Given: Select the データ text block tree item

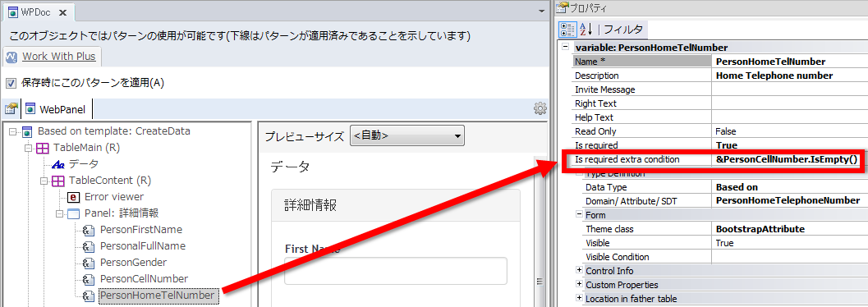Looking at the screenshot, I should tap(84, 164).
